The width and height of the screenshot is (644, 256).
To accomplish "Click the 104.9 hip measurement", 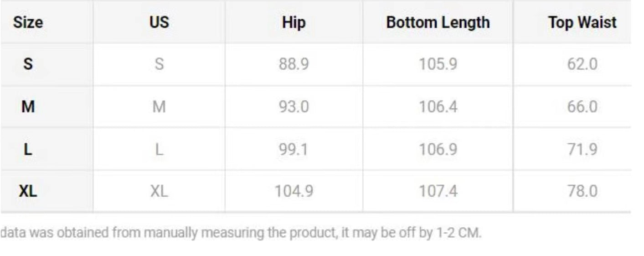I will click(x=294, y=191).
